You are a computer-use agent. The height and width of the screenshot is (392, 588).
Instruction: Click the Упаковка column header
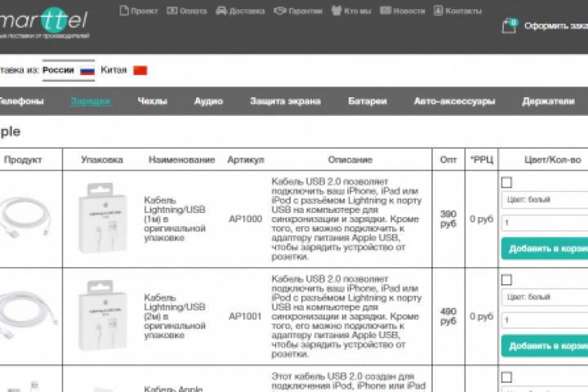102,160
